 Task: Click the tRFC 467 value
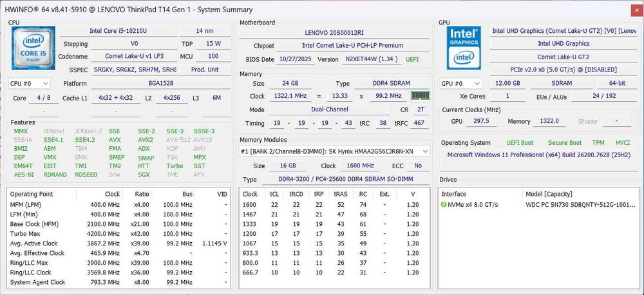[x=419, y=123]
